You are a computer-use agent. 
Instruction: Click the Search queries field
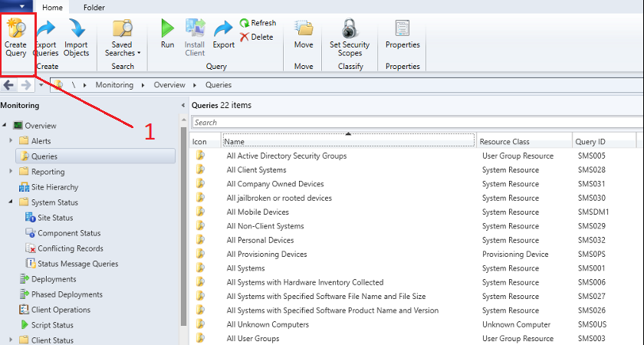click(417, 123)
